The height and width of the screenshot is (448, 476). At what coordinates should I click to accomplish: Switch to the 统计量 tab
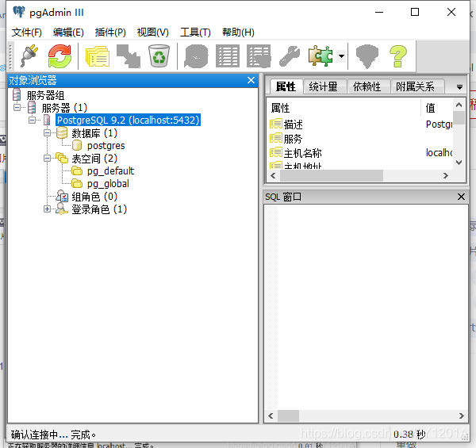coord(324,86)
